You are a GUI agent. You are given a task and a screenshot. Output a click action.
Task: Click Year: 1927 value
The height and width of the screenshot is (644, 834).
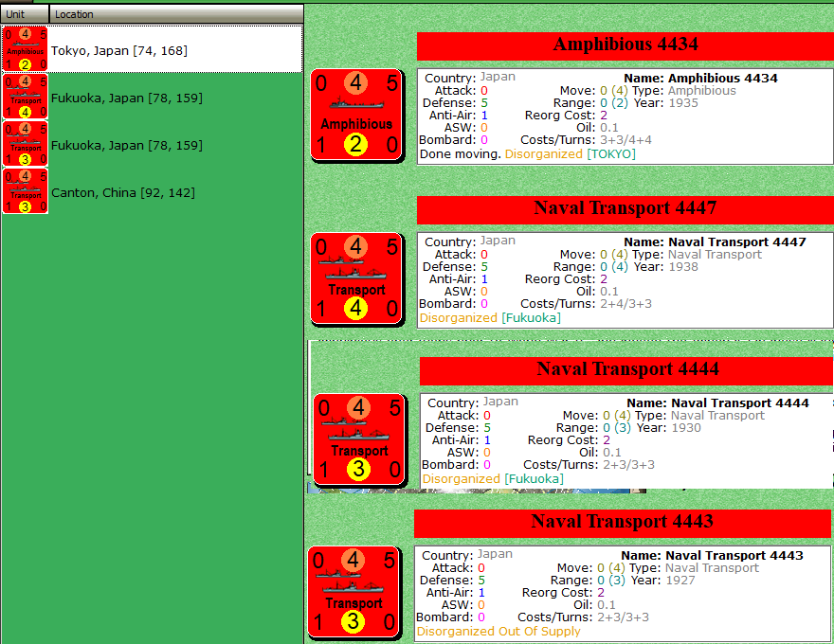pos(680,581)
